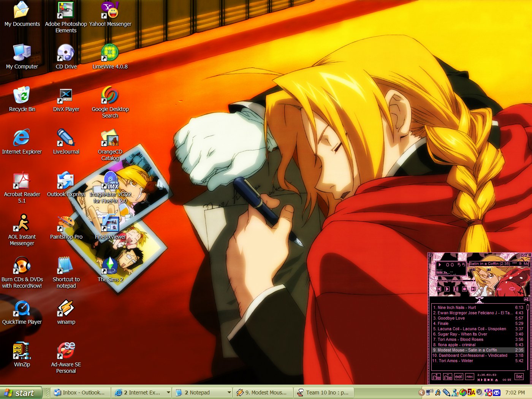532x399 pixels.
Task: Open Outlook Express desktop shortcut
Action: 66,185
